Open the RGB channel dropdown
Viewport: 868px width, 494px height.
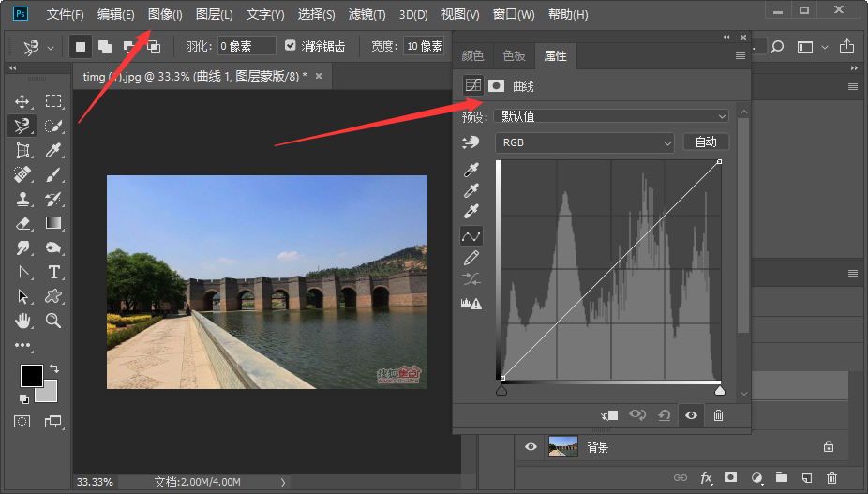(585, 142)
